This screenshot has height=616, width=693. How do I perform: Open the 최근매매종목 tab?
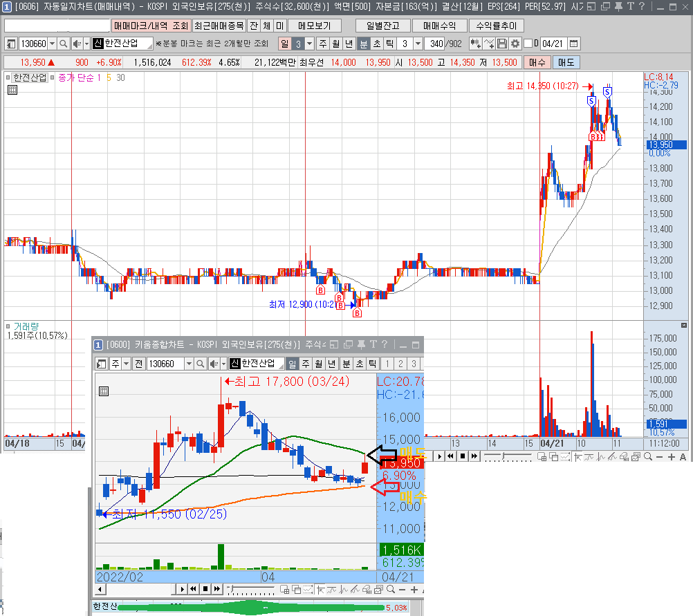[x=219, y=26]
